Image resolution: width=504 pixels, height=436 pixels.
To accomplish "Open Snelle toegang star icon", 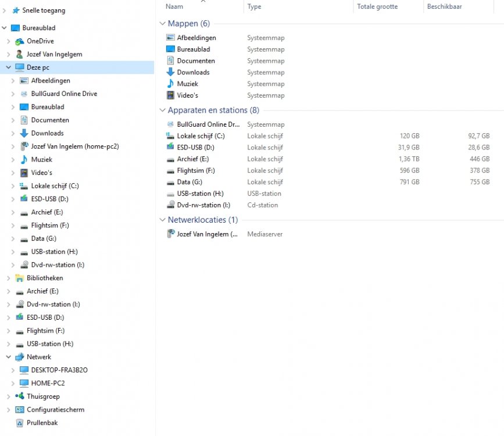I will 16,10.
